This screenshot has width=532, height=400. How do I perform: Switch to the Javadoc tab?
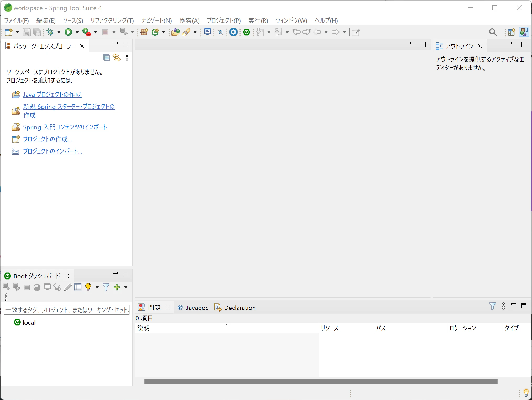pyautogui.click(x=193, y=308)
